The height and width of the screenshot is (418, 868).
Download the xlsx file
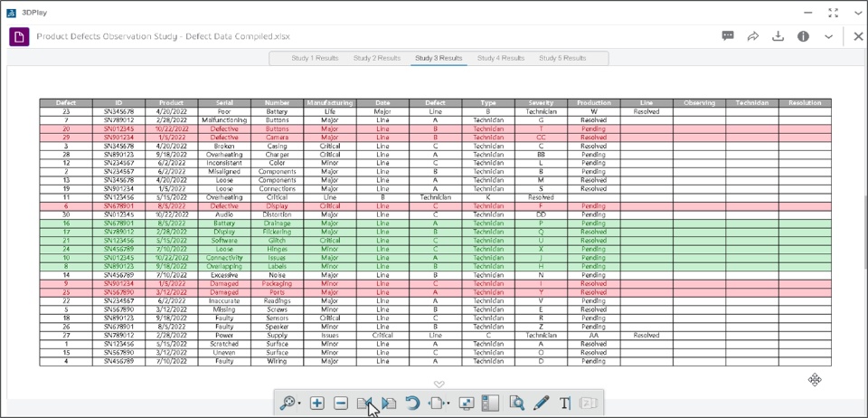pyautogui.click(x=778, y=36)
